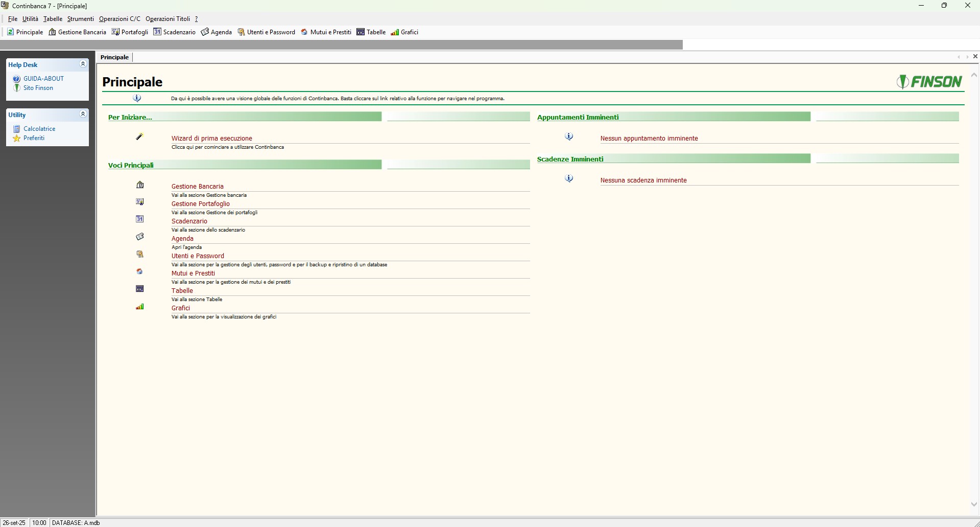The image size is (980, 527).
Task: Click the tab scroll right arrow
Action: point(967,57)
